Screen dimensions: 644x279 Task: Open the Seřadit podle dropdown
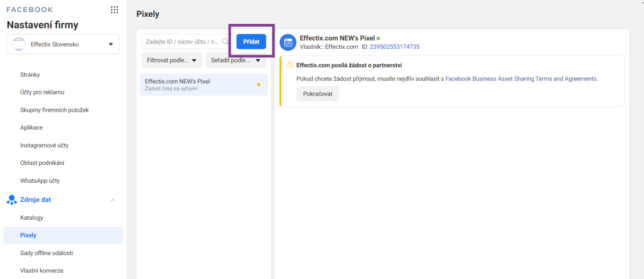point(236,60)
